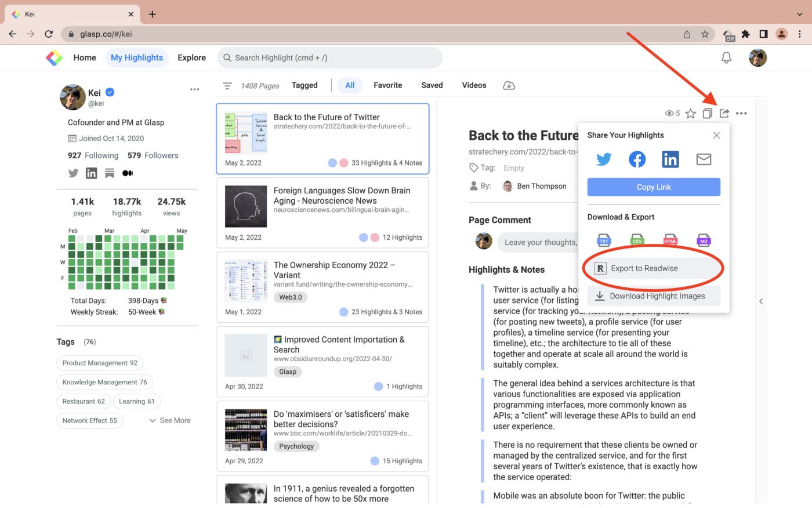Click the Leave your thoughts comment field

tap(539, 242)
